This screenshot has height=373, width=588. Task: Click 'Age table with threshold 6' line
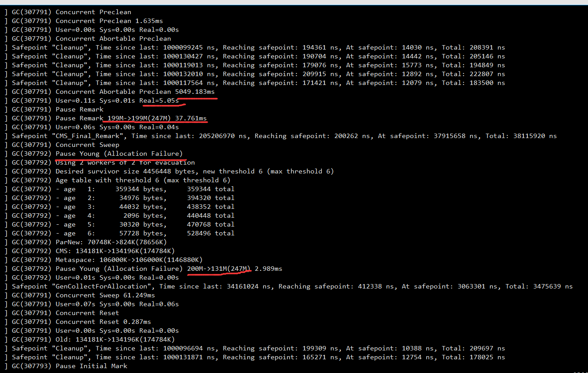[x=117, y=180]
